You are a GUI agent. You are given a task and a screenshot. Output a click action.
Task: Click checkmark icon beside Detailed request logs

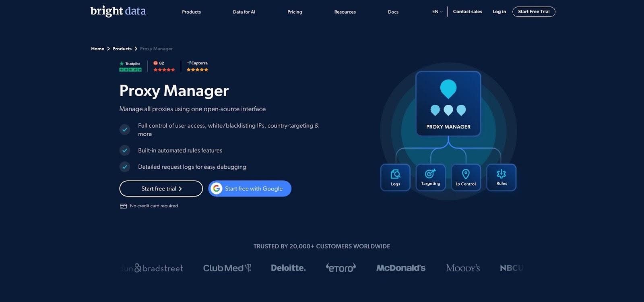(125, 167)
